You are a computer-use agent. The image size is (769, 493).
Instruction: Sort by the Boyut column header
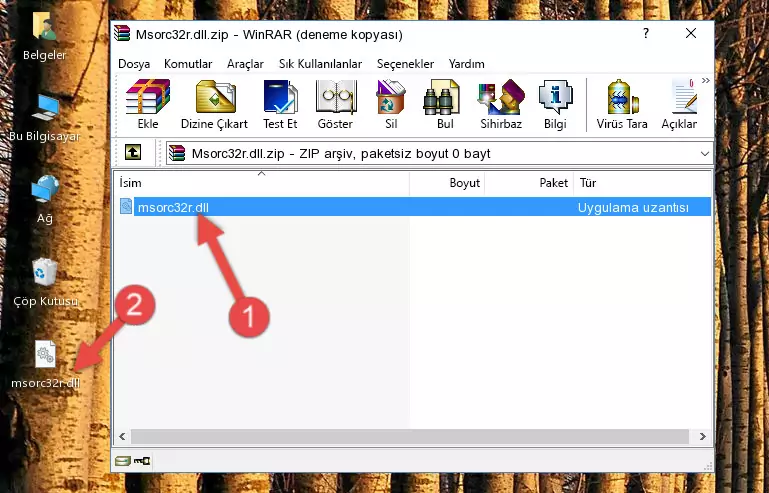click(447, 183)
